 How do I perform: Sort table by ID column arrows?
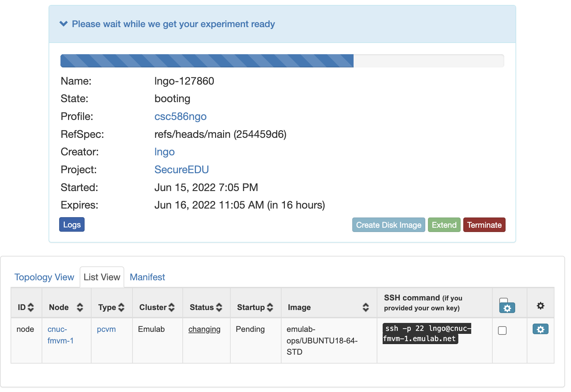(31, 307)
